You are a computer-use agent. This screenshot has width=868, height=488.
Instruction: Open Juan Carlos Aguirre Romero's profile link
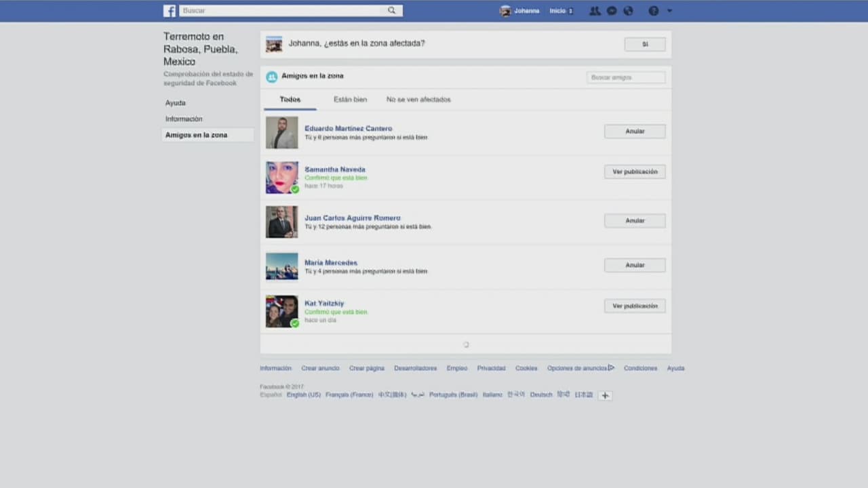(x=352, y=218)
